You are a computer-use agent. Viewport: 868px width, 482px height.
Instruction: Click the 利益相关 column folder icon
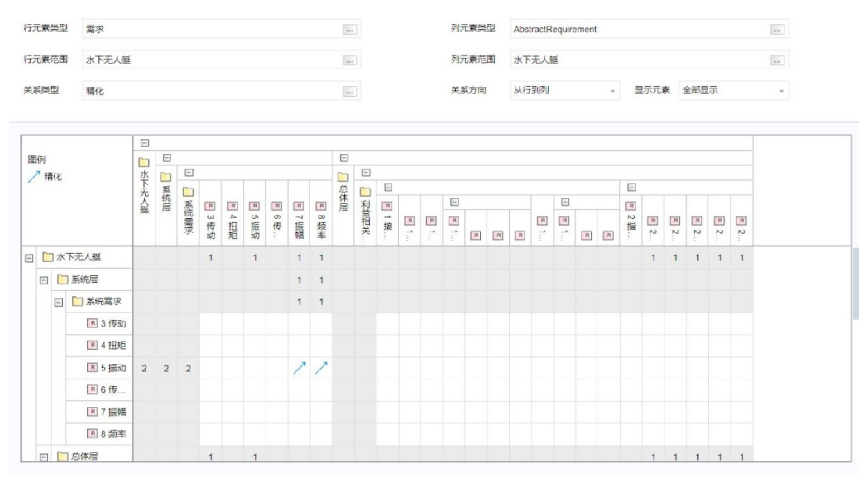pos(365,192)
